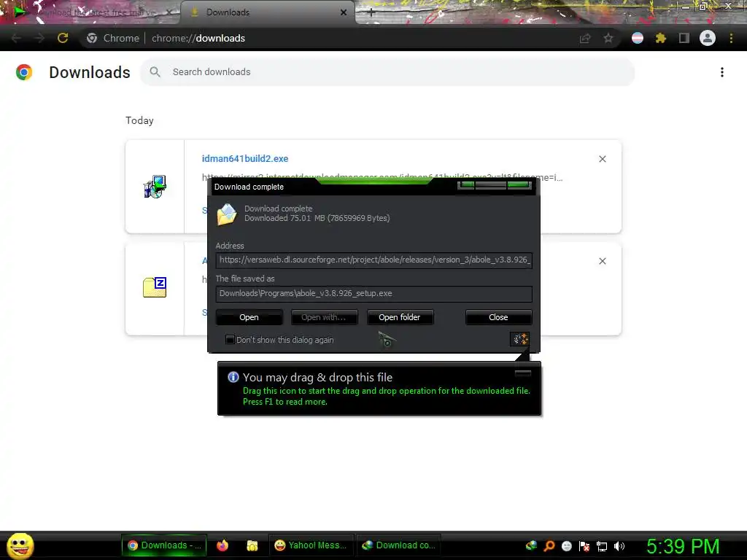
Task: Select Downloads Chrome taskbar button
Action: 164,545
